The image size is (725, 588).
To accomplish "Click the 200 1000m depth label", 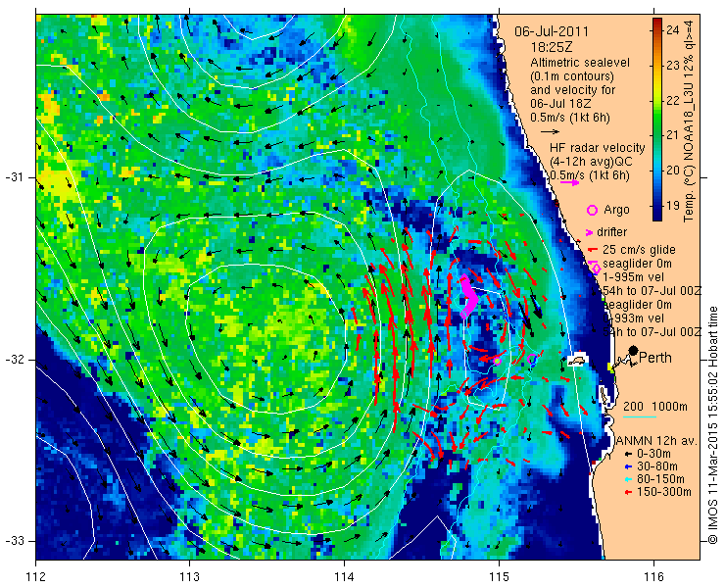I will [655, 407].
